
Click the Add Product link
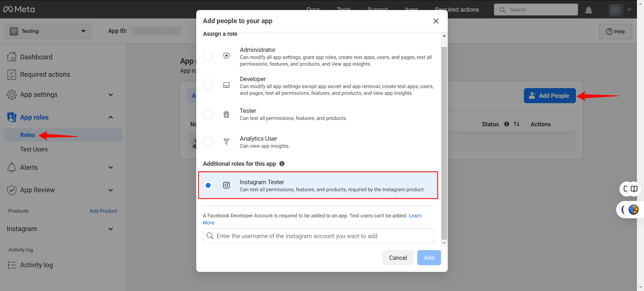coord(103,211)
